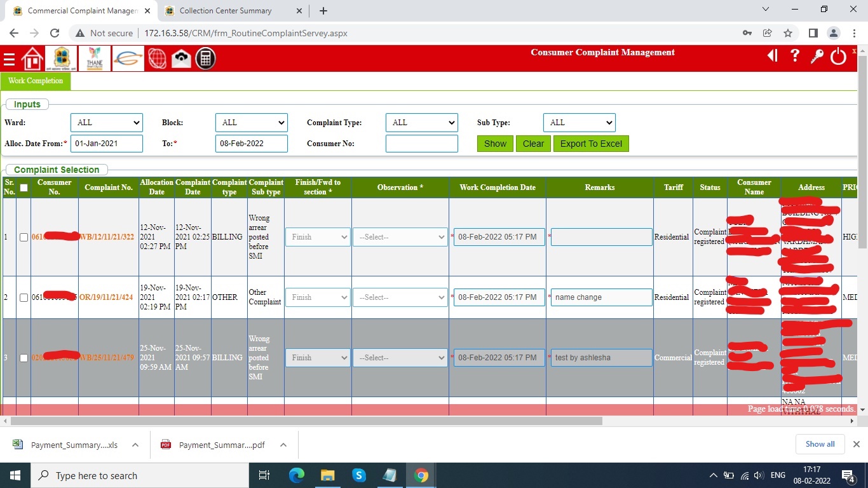Image resolution: width=868 pixels, height=488 pixels.
Task: Click Remarks field containing 'name change'
Action: (601, 297)
